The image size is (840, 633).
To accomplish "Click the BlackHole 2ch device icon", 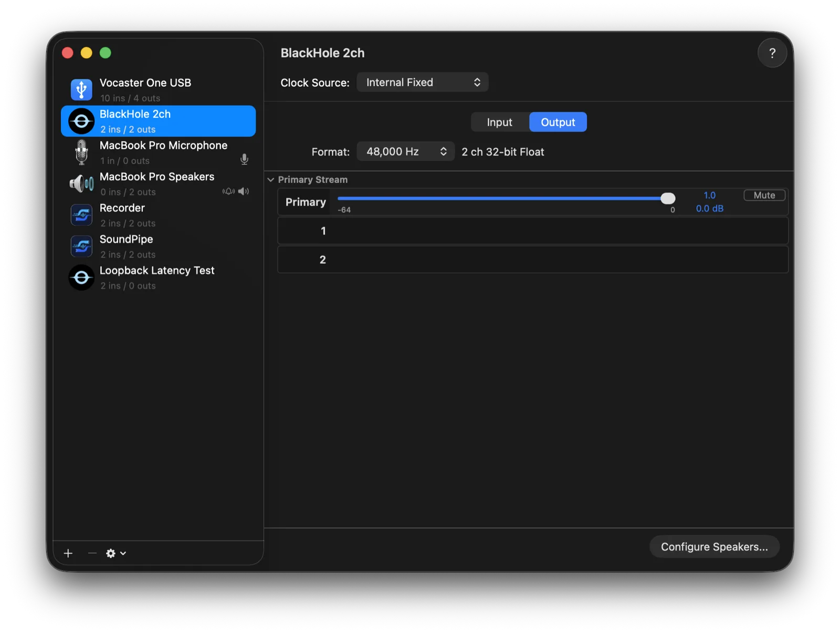I will (81, 121).
